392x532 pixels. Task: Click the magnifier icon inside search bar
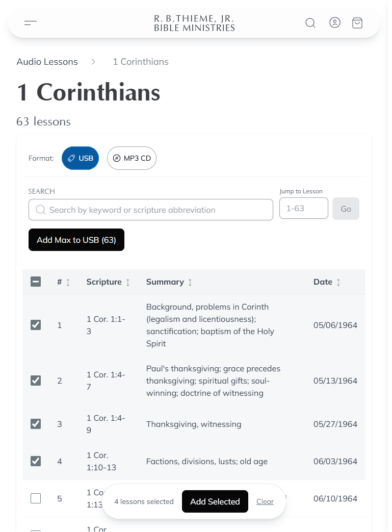40,210
